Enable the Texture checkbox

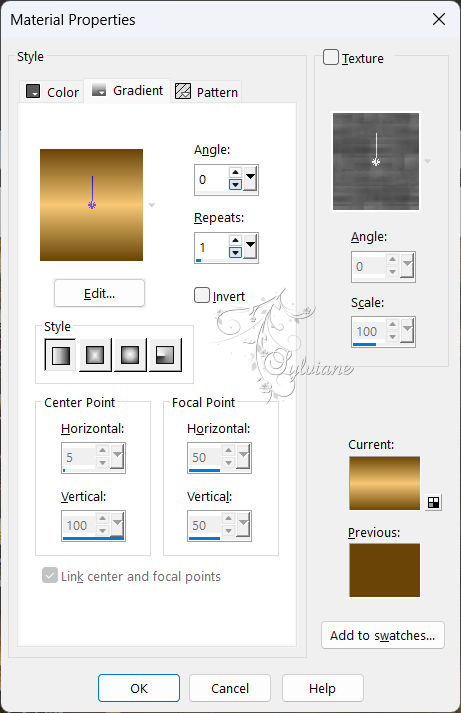(x=331, y=57)
